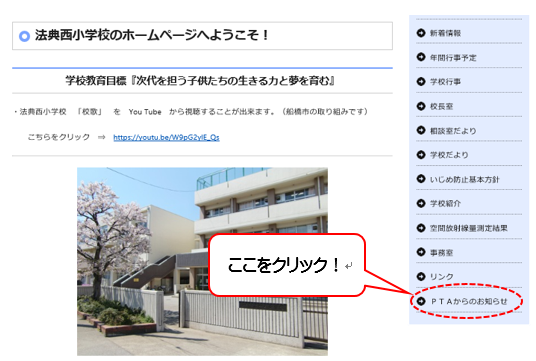This screenshot has height=361, width=536.
Task: Click the arrow icon beside いじめ防止基本方針
Action: pos(421,179)
